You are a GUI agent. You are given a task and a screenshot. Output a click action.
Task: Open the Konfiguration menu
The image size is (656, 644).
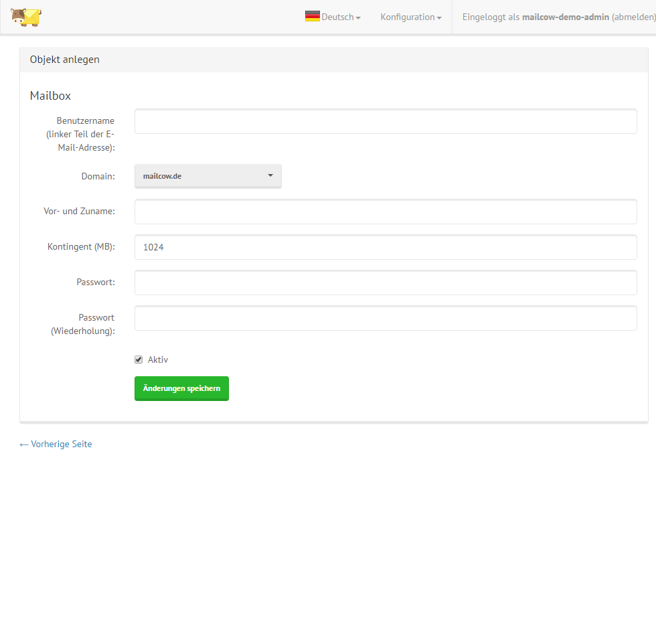click(x=410, y=17)
